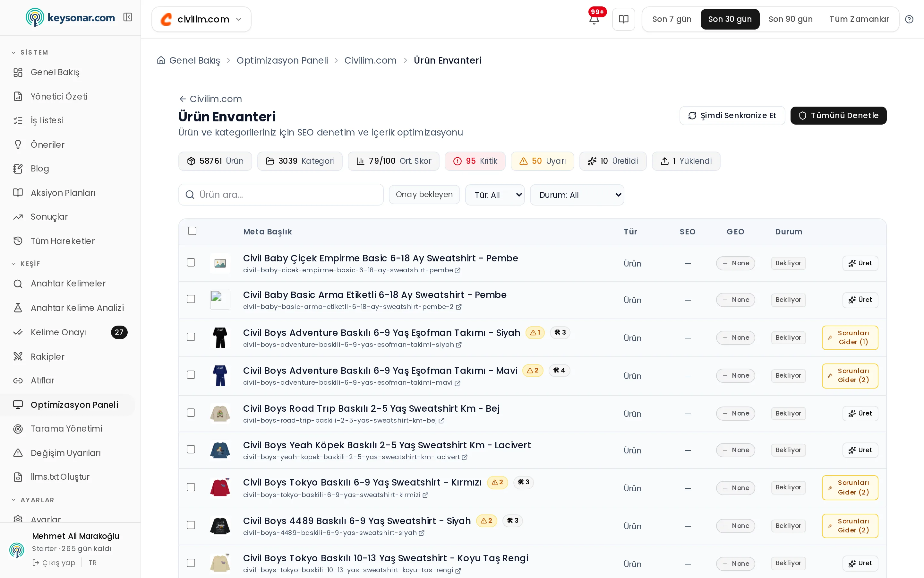This screenshot has height=578, width=924.
Task: Collapse the AYARLAR sidebar section
Action: (x=33, y=500)
